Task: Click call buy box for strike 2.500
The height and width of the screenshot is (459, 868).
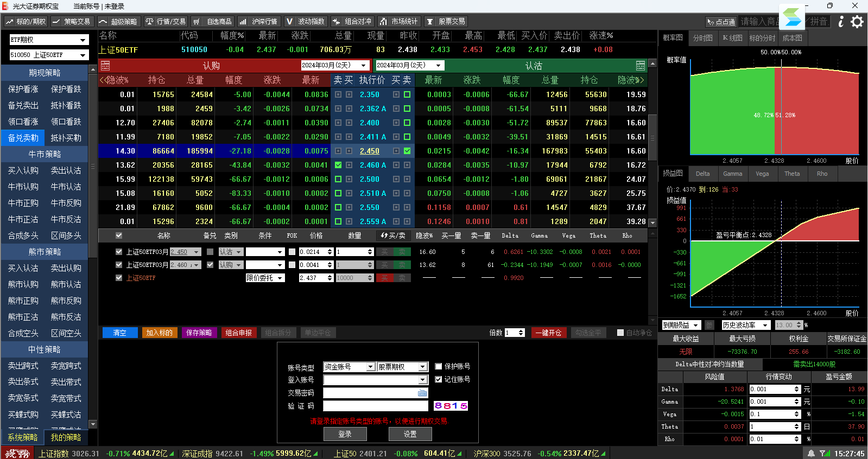Action: pos(349,179)
